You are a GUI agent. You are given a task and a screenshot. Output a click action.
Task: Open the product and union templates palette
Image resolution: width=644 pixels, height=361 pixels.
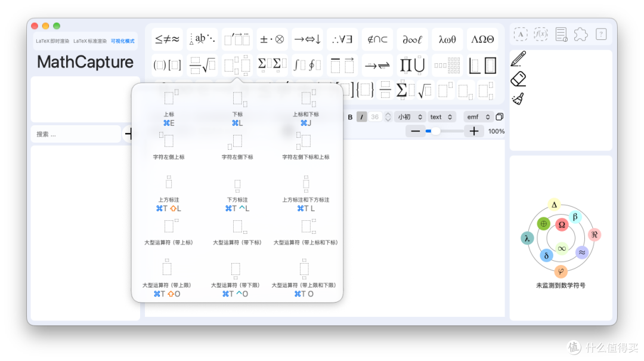tap(413, 65)
